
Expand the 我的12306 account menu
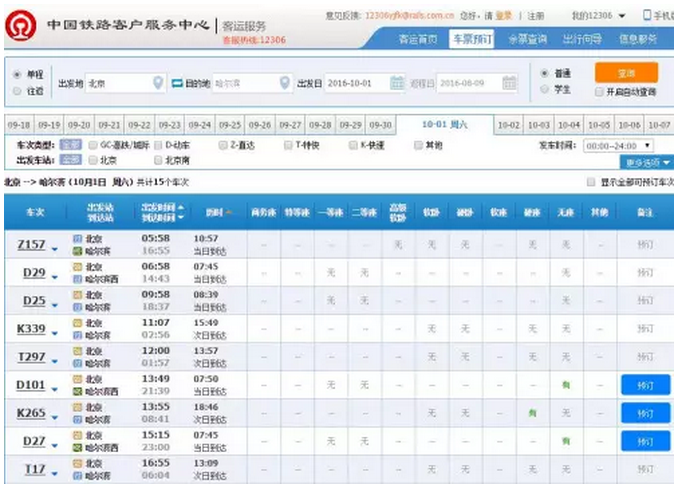coord(598,16)
